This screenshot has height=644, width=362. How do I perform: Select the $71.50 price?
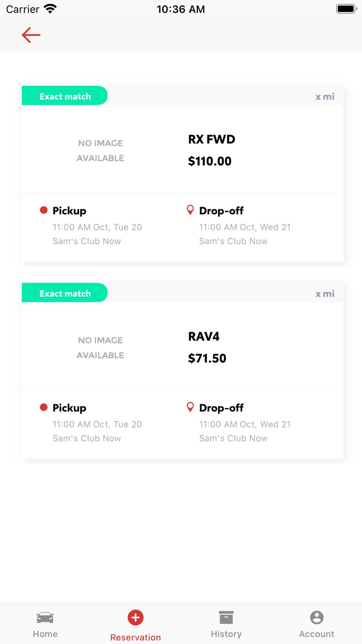coord(207,358)
